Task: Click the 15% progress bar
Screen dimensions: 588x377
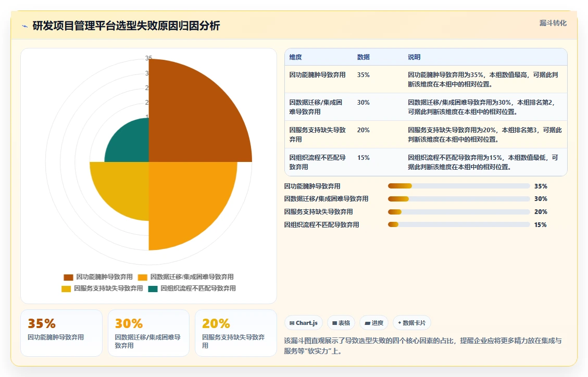Action: pyautogui.click(x=459, y=225)
